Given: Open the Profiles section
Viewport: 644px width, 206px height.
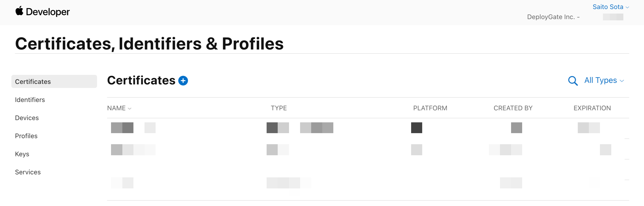Looking at the screenshot, I should [26, 136].
